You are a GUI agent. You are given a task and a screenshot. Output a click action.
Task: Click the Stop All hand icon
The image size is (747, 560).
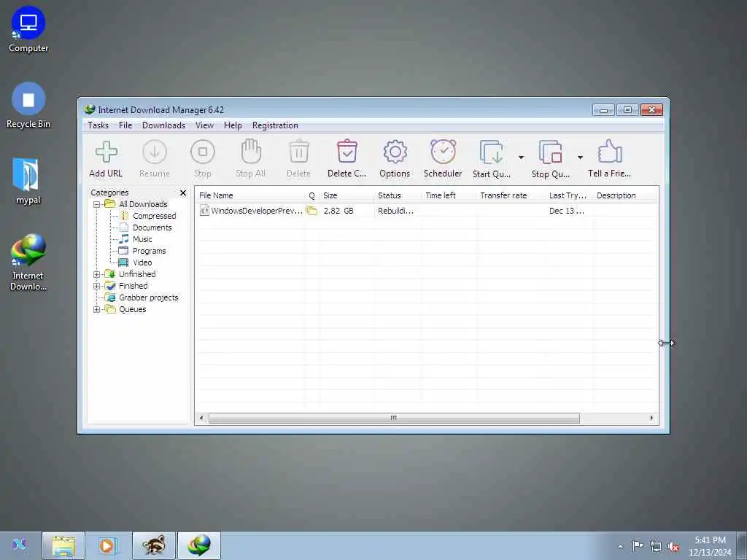coord(251,152)
